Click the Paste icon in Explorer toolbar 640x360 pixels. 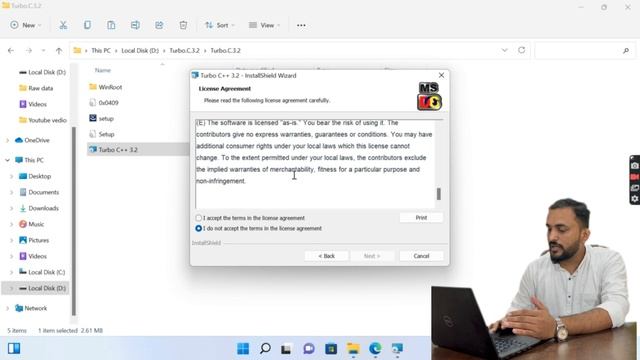pyautogui.click(x=111, y=25)
